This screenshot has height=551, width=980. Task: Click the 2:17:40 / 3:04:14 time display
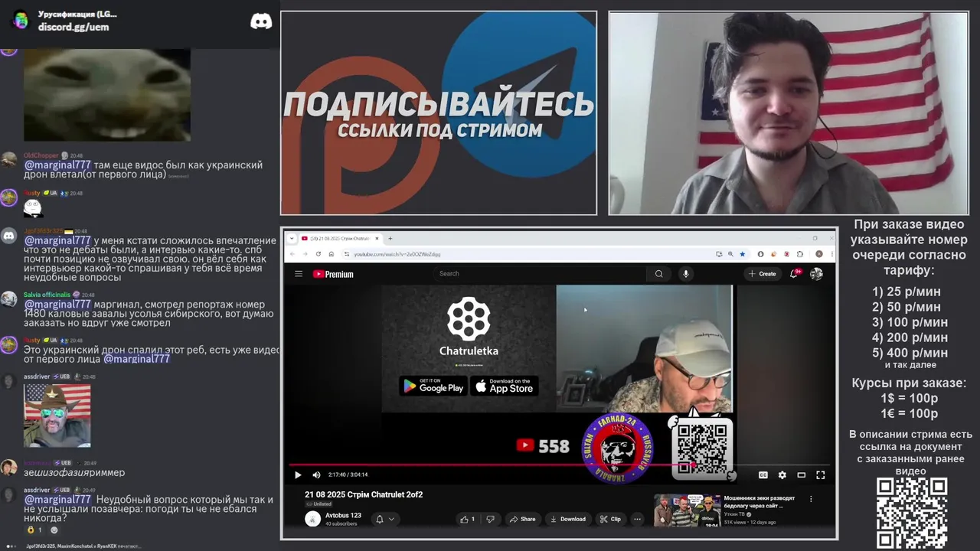348,474
